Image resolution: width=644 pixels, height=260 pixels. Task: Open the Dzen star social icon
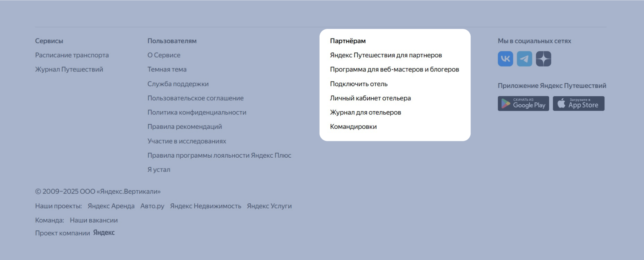tap(543, 59)
